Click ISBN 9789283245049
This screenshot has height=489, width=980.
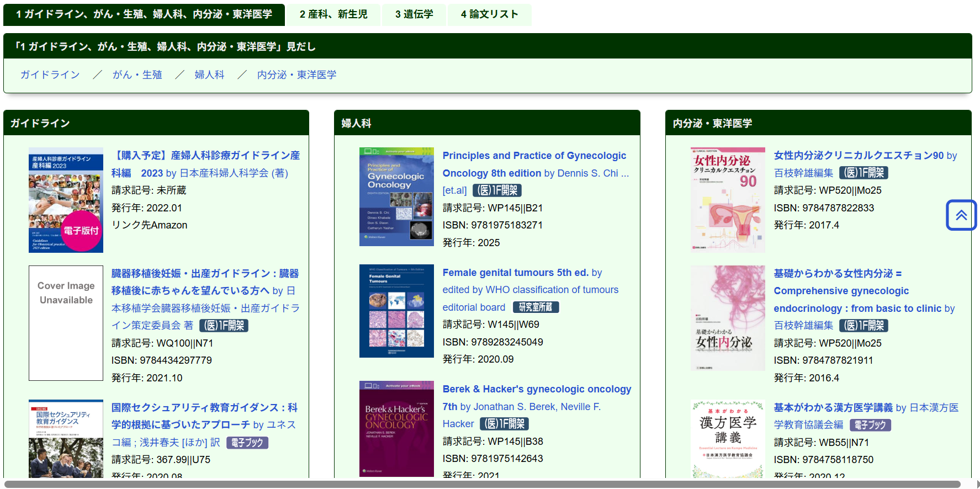[507, 342]
